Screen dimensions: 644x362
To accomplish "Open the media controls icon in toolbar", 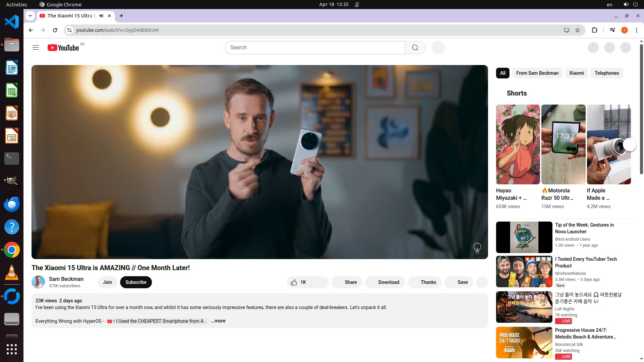I will [x=612, y=30].
